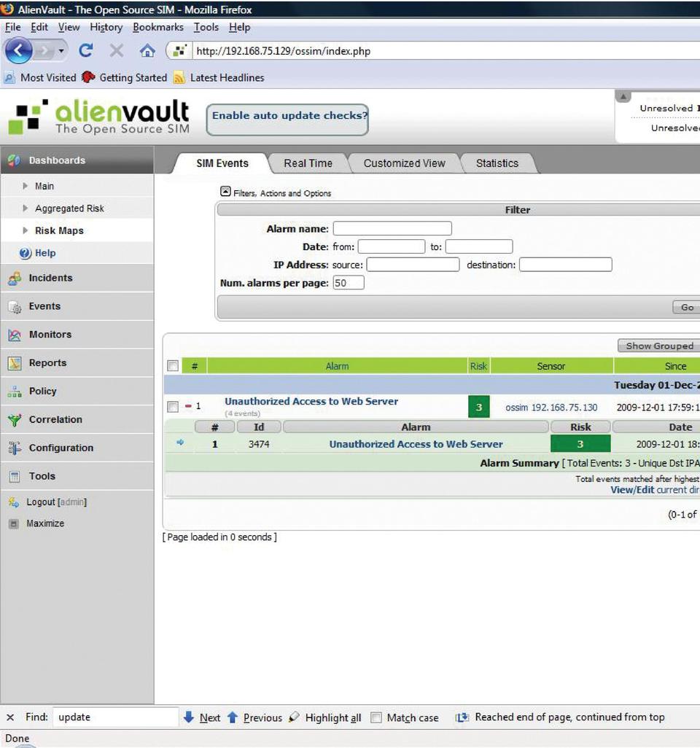Open the Events section icon
Viewport: 700px width, 748px height.
click(15, 307)
